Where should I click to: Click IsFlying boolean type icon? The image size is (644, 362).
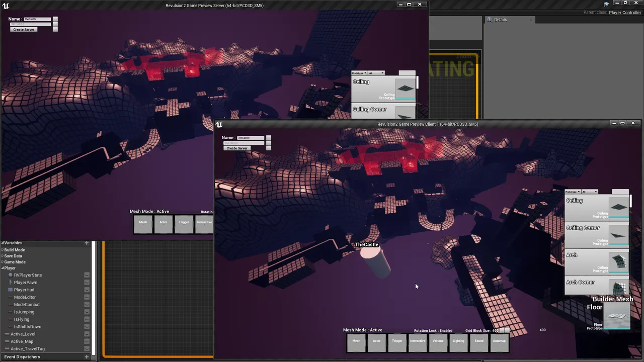10,319
